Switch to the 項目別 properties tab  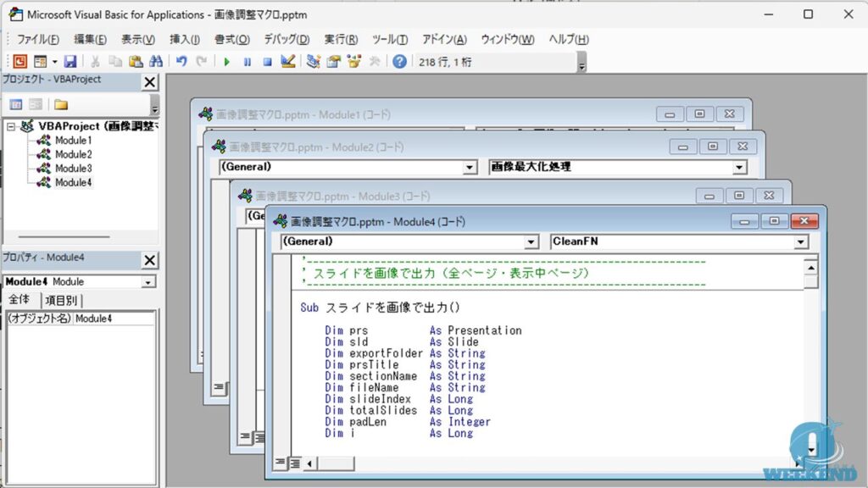61,301
